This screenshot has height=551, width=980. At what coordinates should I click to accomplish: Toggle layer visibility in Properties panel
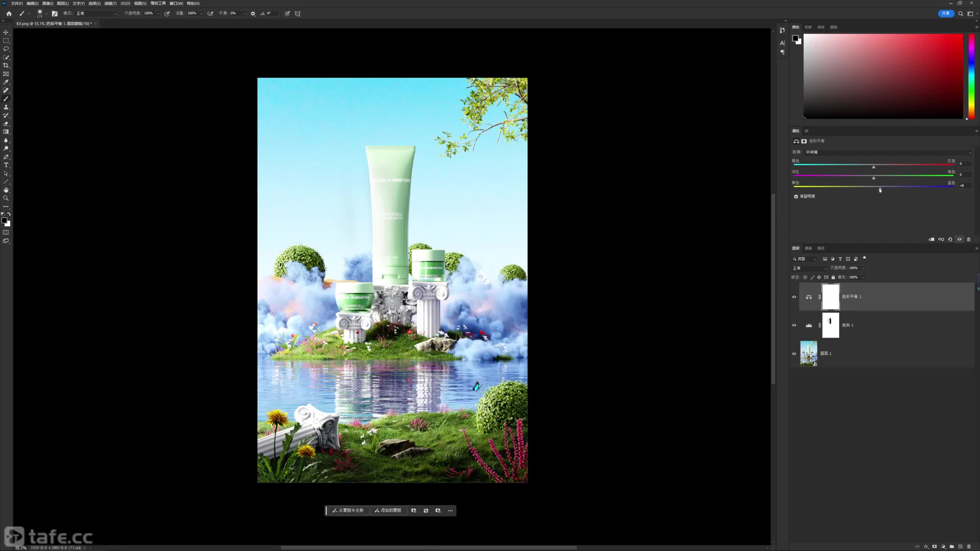tap(959, 240)
